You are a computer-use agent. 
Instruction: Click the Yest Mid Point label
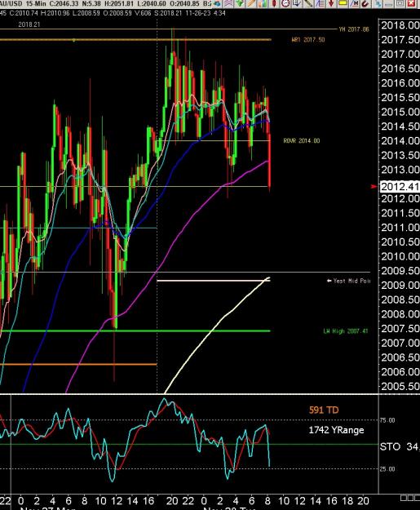[348, 281]
